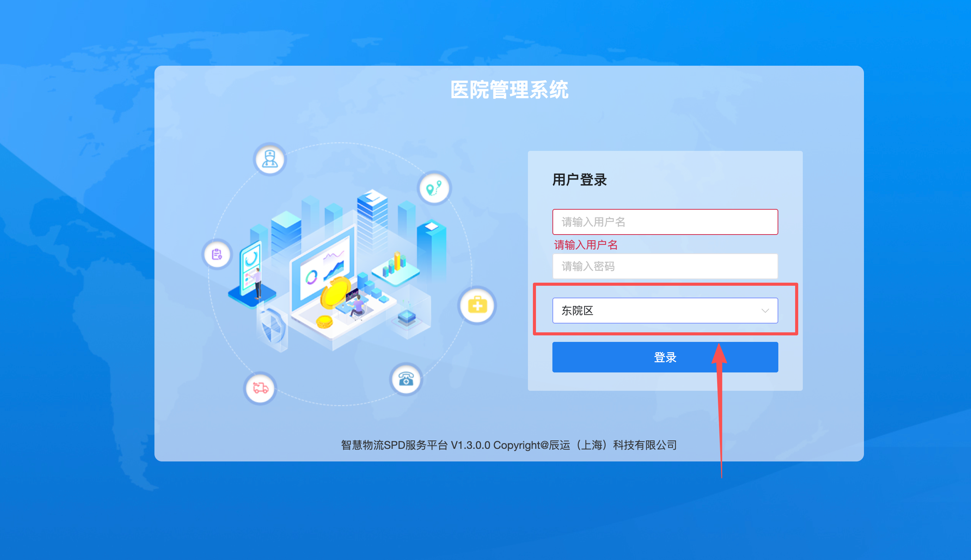971x560 pixels.
Task: Click the yellow first-aid kit icon
Action: pyautogui.click(x=477, y=305)
